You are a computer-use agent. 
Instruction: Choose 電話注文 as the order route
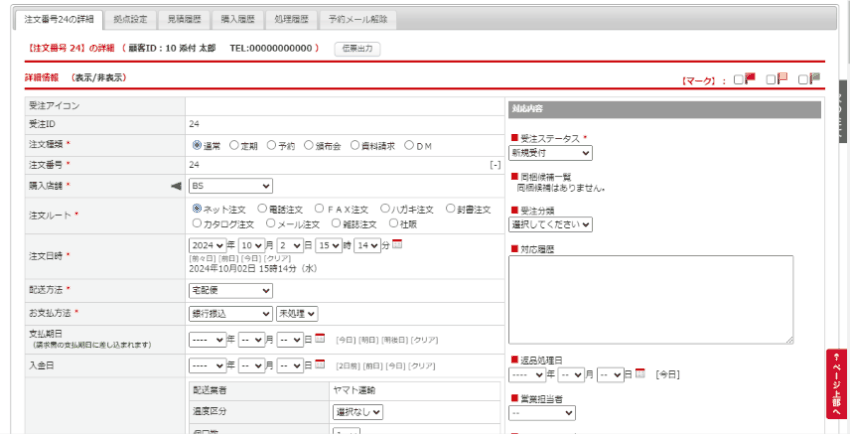click(262, 209)
